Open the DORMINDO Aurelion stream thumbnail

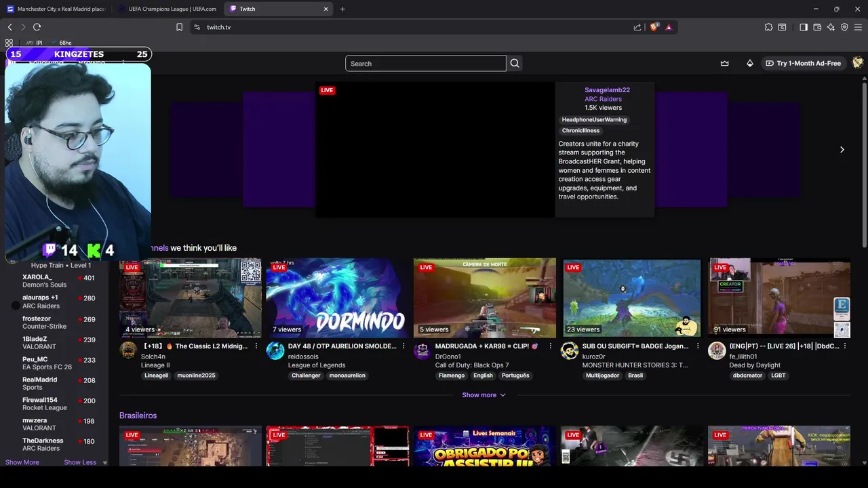[337, 298]
